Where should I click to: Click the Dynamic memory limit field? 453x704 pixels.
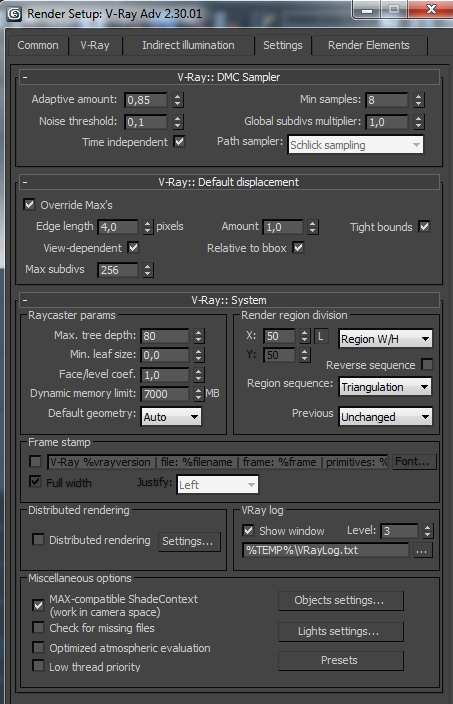pyautogui.click(x=165, y=394)
